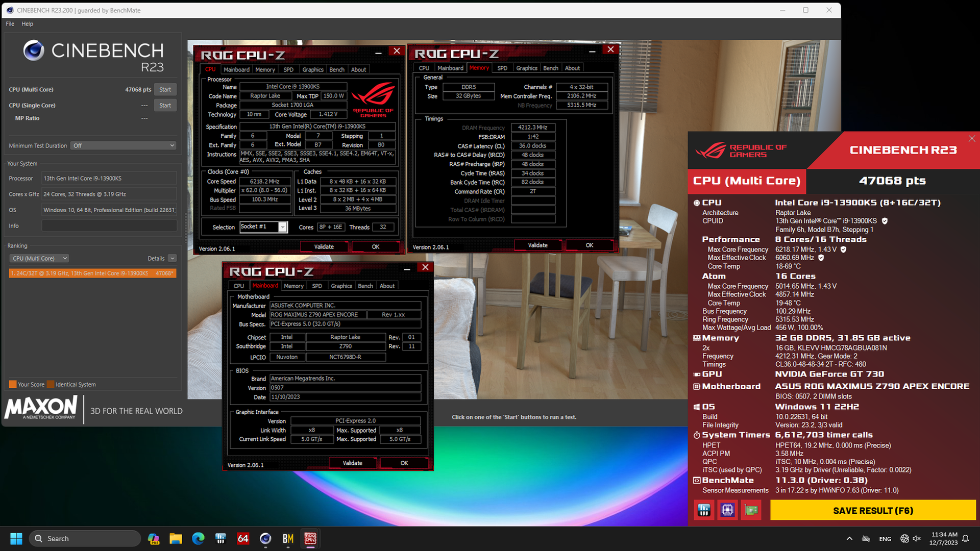The height and width of the screenshot is (551, 980).
Task: Close the BenchMate Cinebench R23 result panel
Action: (x=972, y=139)
